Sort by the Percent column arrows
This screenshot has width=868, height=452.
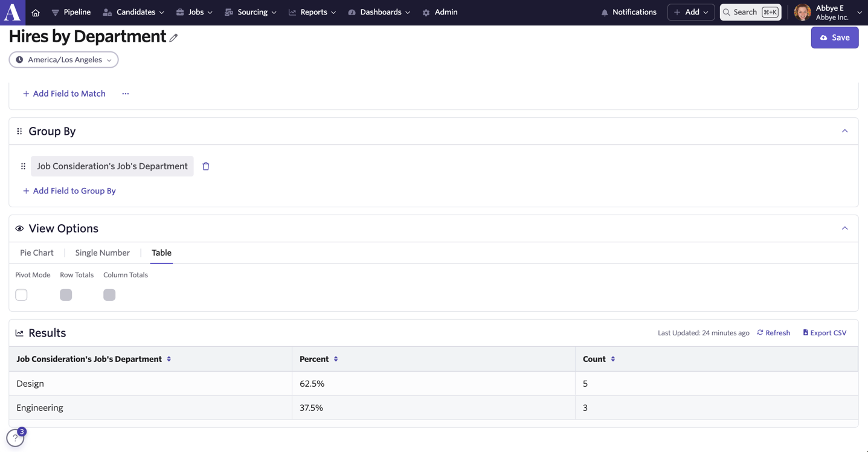click(x=336, y=359)
